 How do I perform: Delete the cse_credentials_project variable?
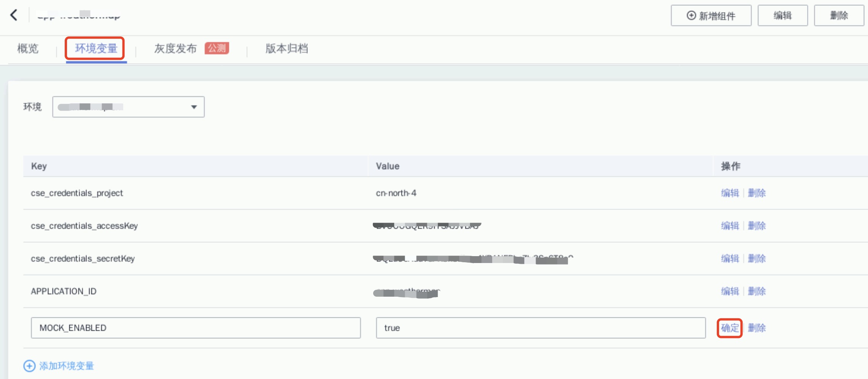coord(757,193)
